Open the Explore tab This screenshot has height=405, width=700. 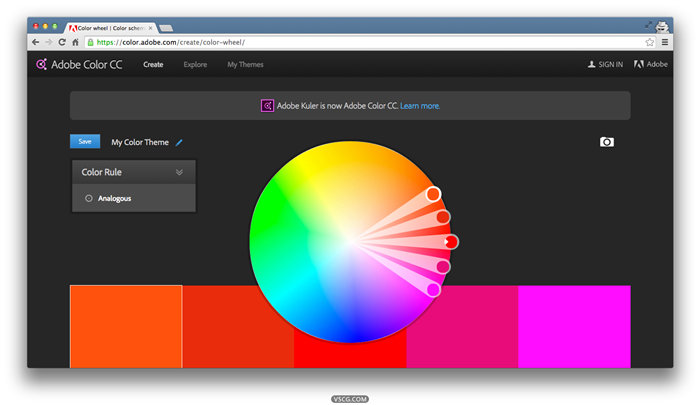coord(195,64)
